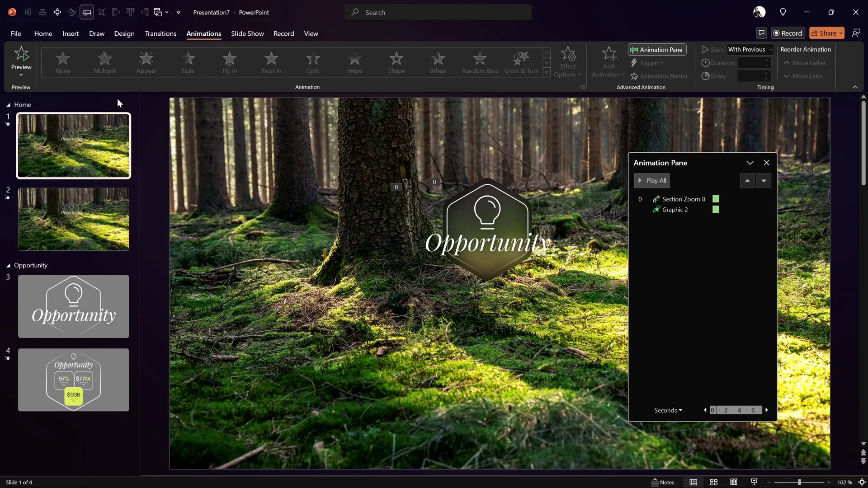Image resolution: width=868 pixels, height=488 pixels.
Task: Choose the Float In animation effect
Action: click(271, 62)
